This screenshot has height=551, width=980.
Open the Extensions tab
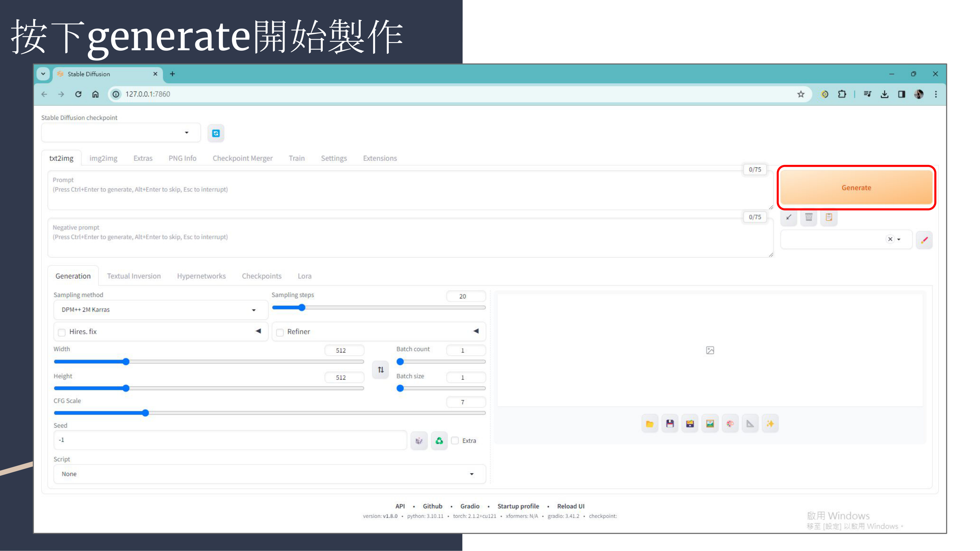(380, 158)
